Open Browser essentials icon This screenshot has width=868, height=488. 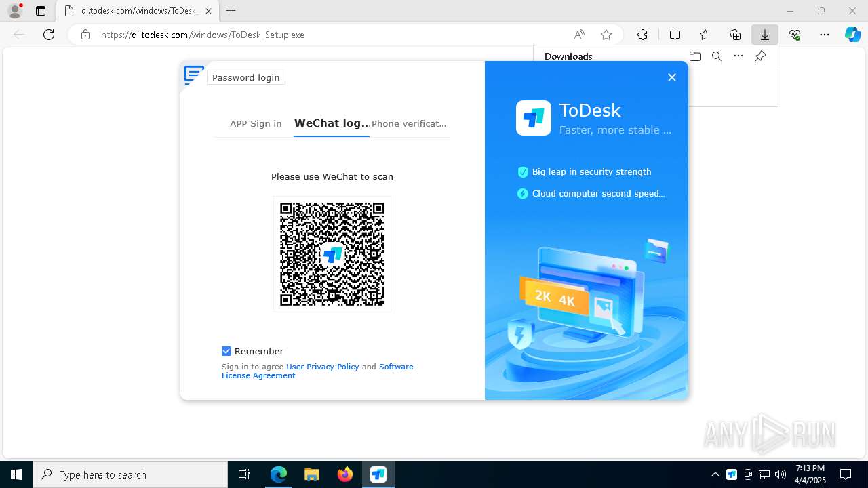coord(795,35)
